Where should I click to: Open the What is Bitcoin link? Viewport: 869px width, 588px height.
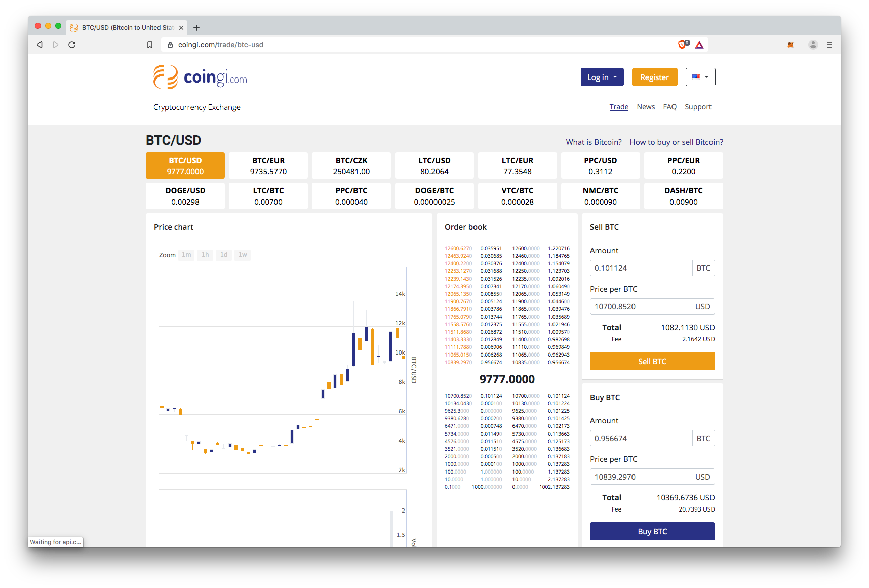tap(594, 142)
